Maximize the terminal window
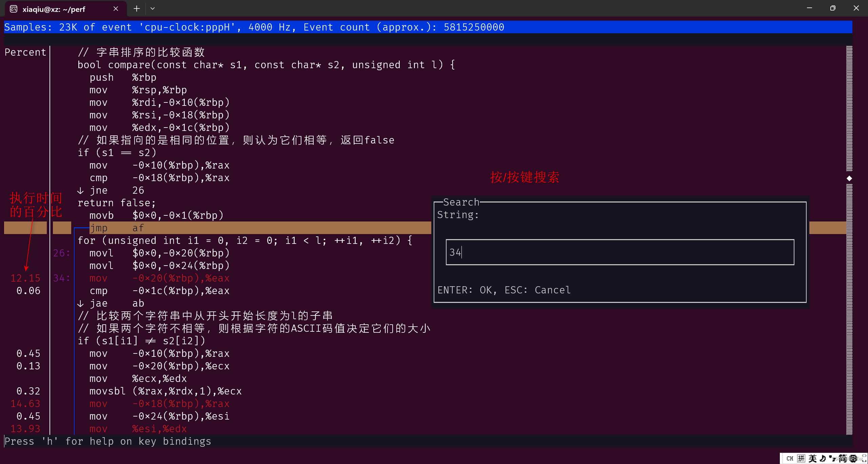This screenshot has height=464, width=868. tap(833, 8)
